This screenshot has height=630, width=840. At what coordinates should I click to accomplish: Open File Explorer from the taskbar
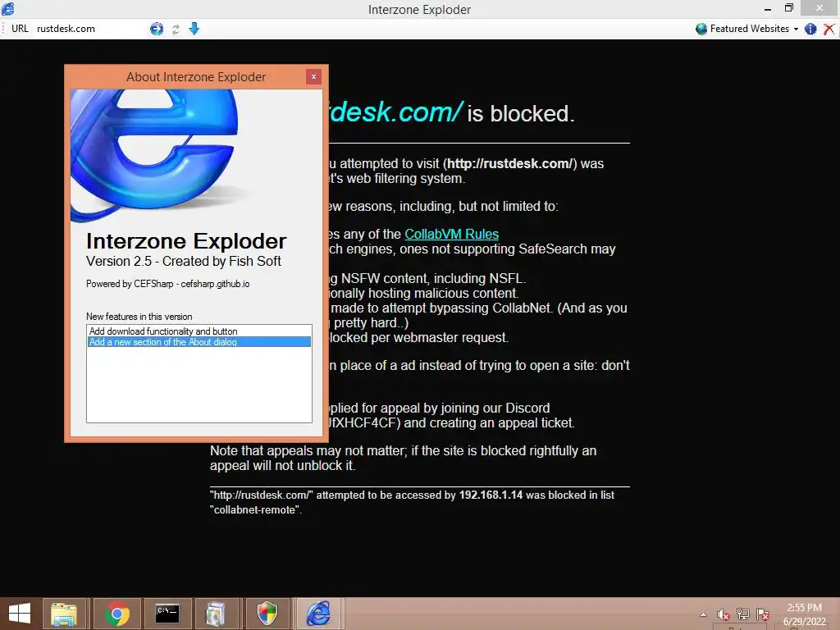64,614
